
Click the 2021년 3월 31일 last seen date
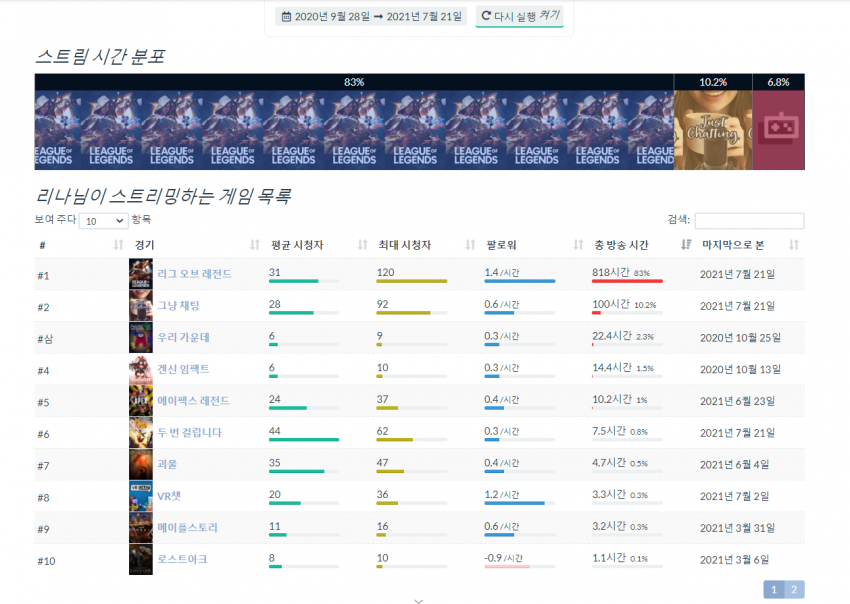(x=737, y=528)
